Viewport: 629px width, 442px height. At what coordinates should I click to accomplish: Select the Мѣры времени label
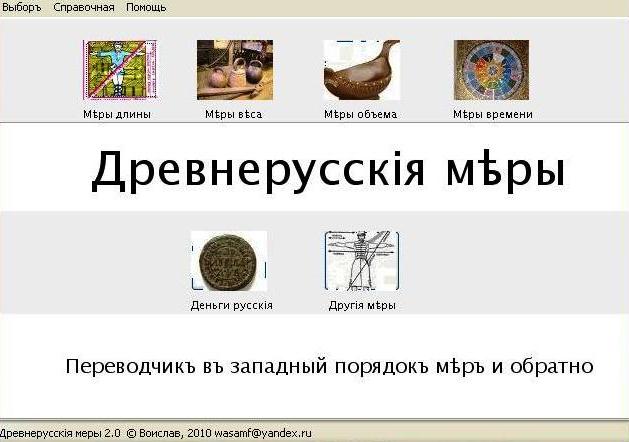click(x=493, y=114)
